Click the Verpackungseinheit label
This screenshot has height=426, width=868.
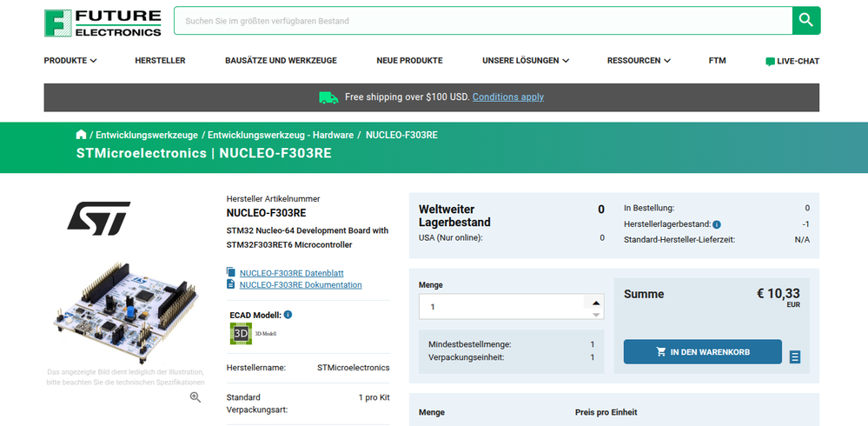click(x=466, y=357)
